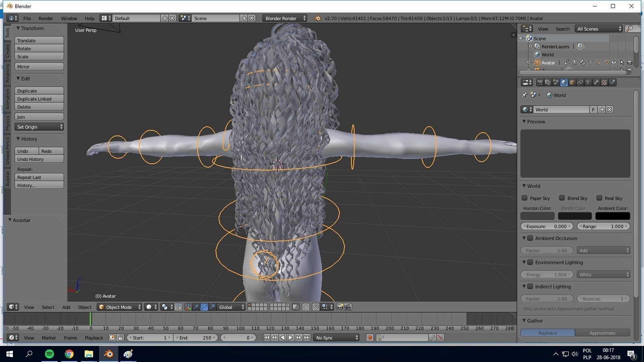Open File Explorer from the taskbar

[x=89, y=354]
